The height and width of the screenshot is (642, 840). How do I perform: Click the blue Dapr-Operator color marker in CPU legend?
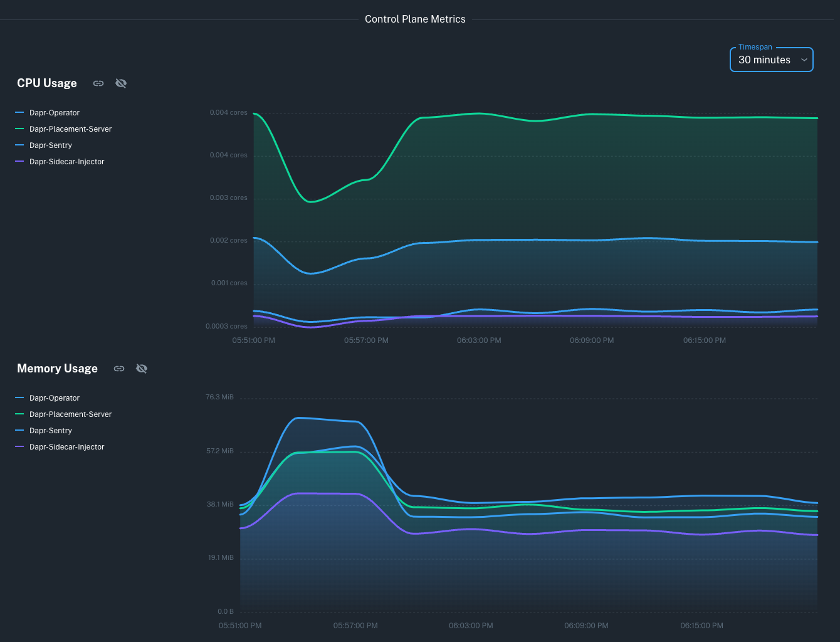[x=19, y=113]
